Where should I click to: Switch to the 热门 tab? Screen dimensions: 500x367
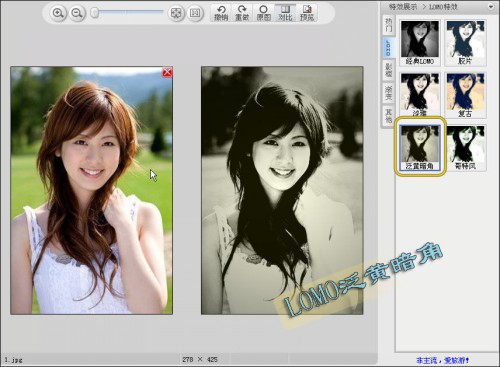389,25
